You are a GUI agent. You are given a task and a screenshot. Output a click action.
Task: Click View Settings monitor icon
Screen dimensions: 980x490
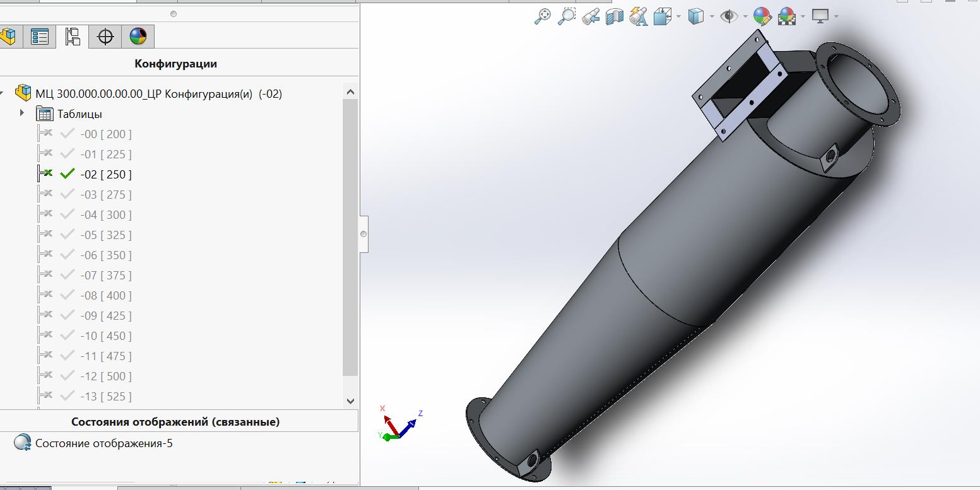click(820, 16)
